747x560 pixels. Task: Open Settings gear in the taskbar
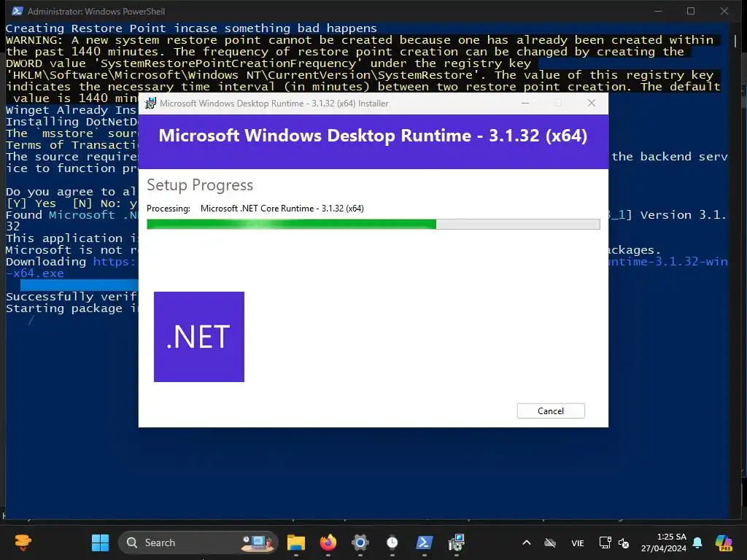click(x=360, y=542)
